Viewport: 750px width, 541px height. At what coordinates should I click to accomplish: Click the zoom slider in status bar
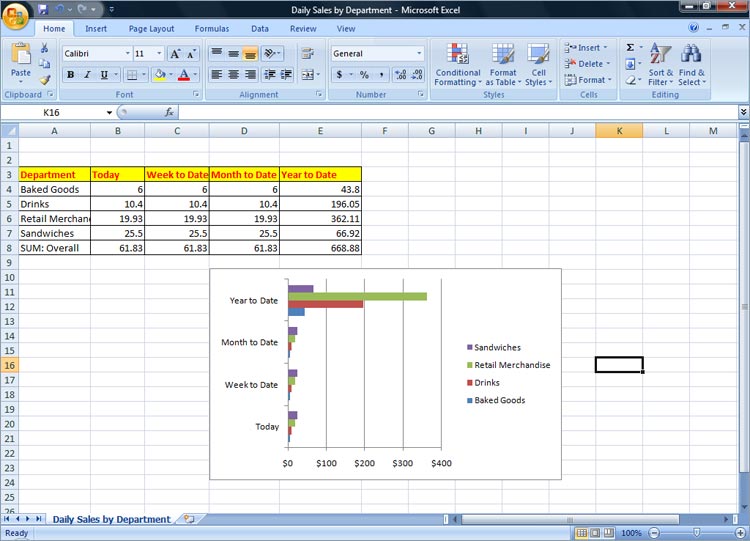click(x=695, y=533)
